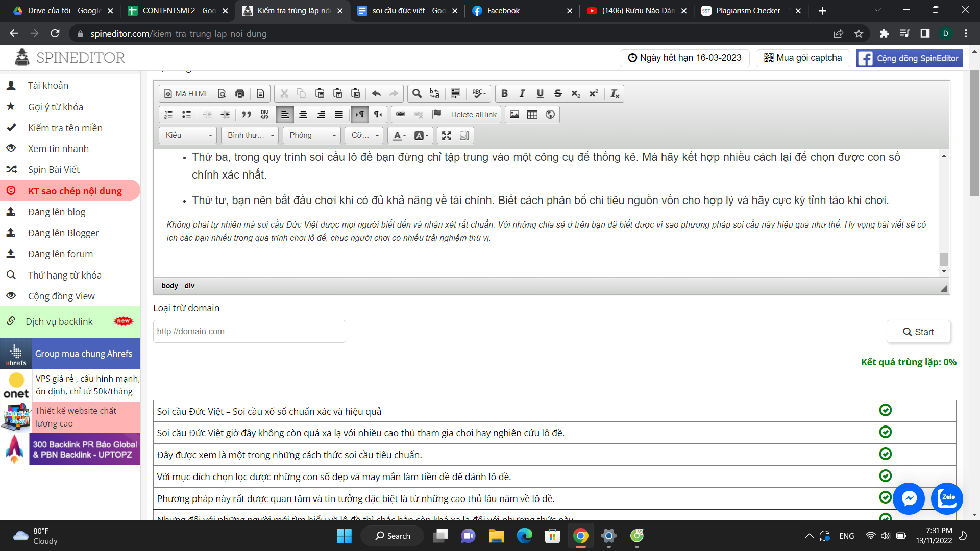The image size is (980, 551).
Task: Click the editor's vertical scrollbar thumb
Action: coord(944,259)
